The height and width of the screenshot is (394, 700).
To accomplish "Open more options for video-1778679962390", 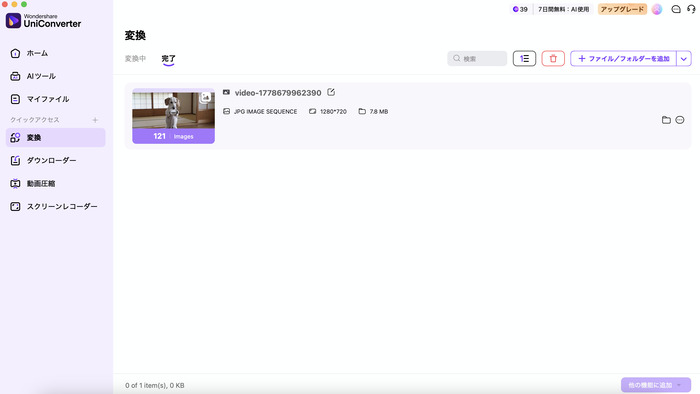I will [x=680, y=120].
